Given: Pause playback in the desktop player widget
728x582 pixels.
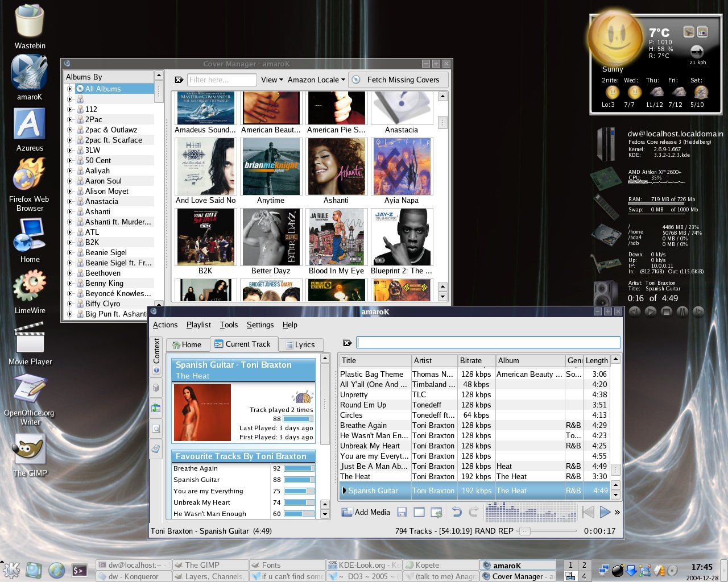Looking at the screenshot, I should 682,311.
